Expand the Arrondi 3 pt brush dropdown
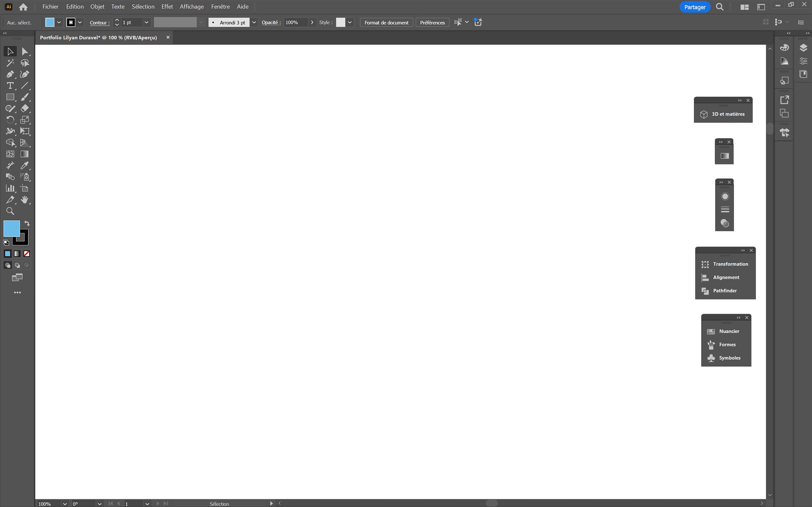Viewport: 812px width, 507px height. [254, 23]
